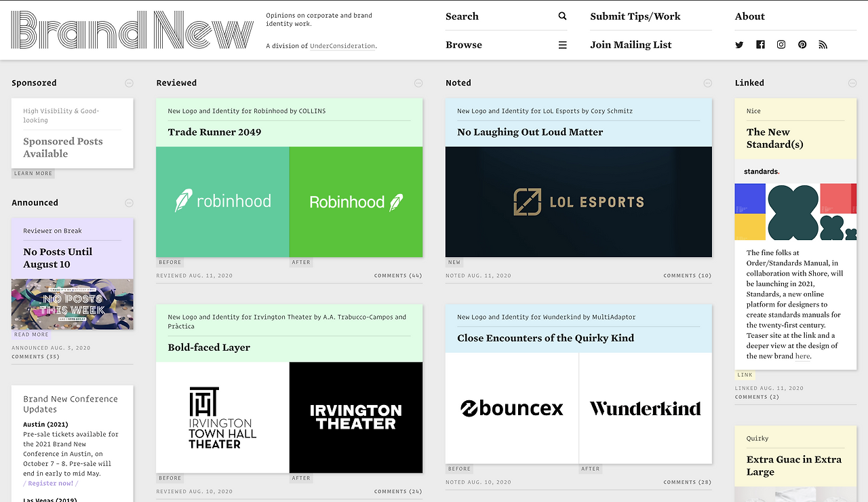Viewport: 868px width, 502px height.
Task: Open the Noted section options circle
Action: coord(708,83)
